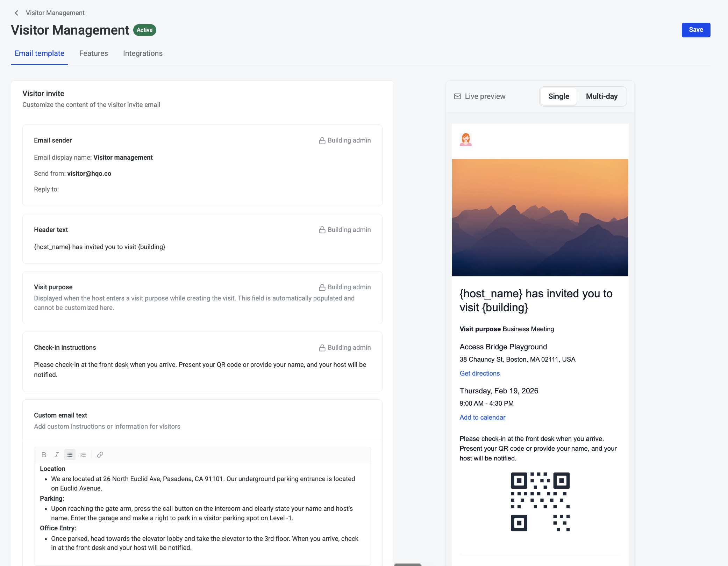Click the elevator lobby office entry bullet
The image size is (728, 566).
[205, 543]
